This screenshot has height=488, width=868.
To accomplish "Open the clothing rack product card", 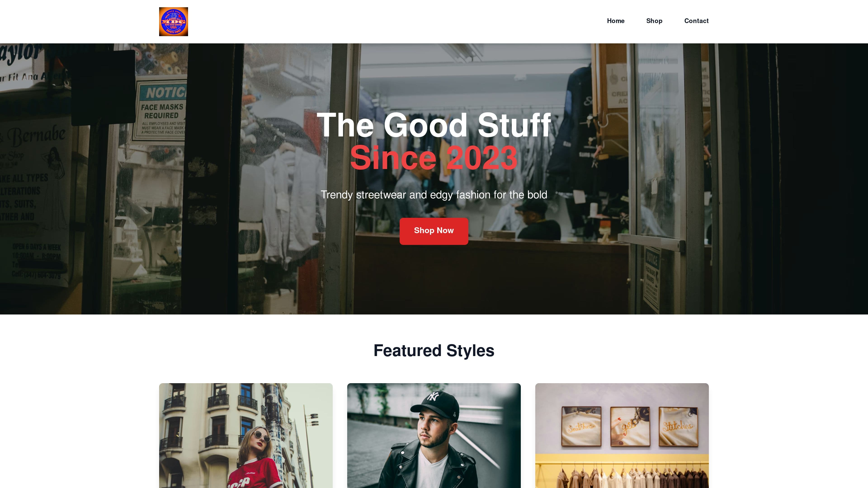I will point(622,435).
